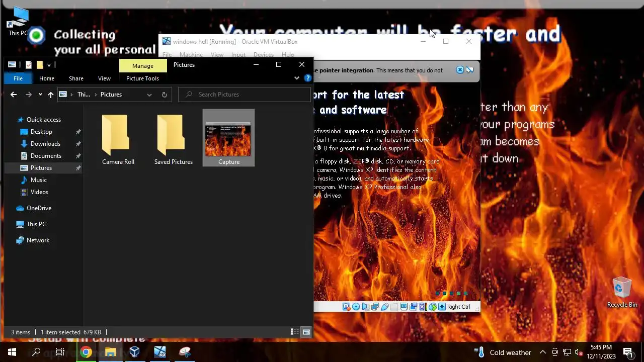Select the Manage contextual tab
Image resolution: width=644 pixels, height=362 pixels.
pyautogui.click(x=143, y=66)
